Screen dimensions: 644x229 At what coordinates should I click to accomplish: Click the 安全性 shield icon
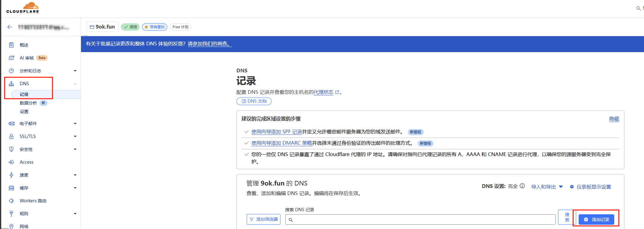[x=11, y=149]
